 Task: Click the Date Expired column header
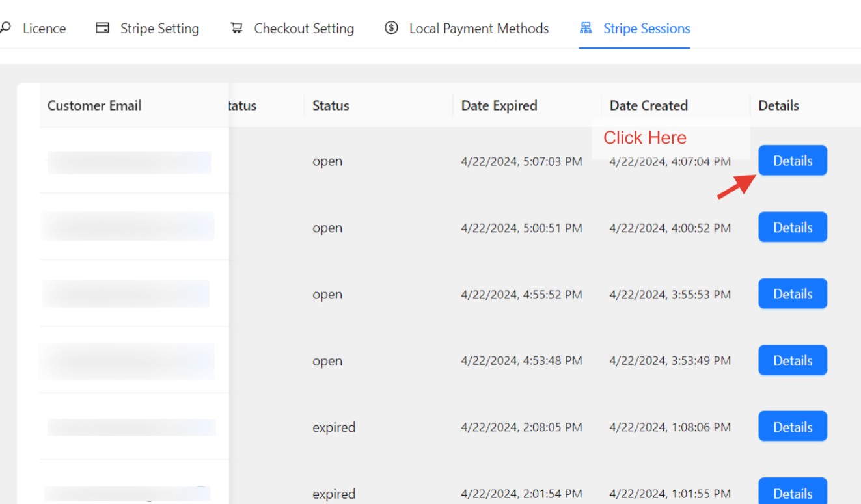(x=499, y=105)
